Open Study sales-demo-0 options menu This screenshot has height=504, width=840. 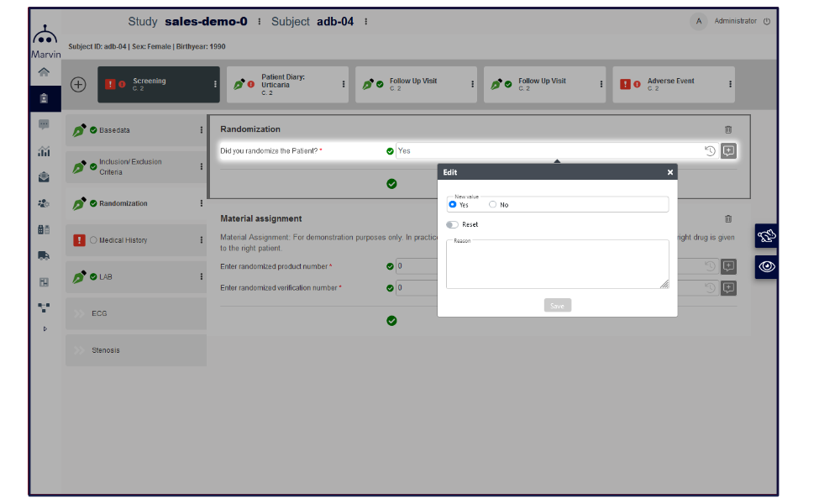tap(259, 22)
